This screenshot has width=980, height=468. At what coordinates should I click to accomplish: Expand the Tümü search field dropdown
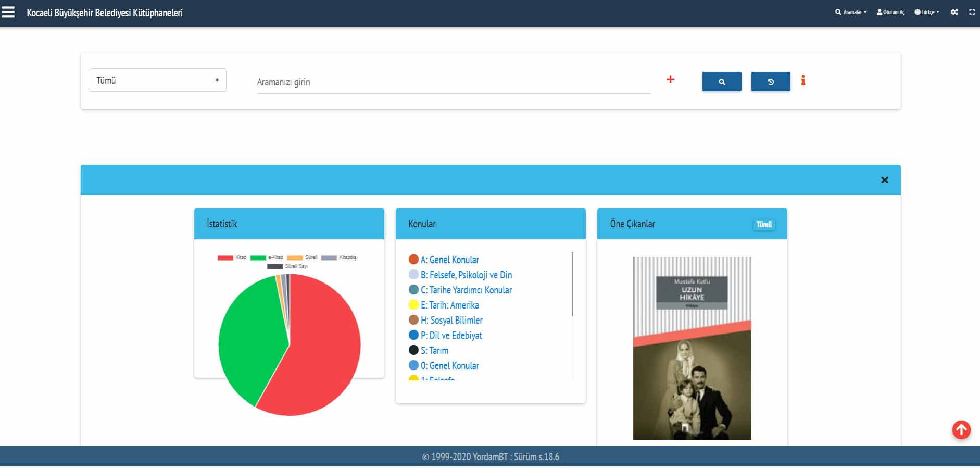(x=157, y=80)
